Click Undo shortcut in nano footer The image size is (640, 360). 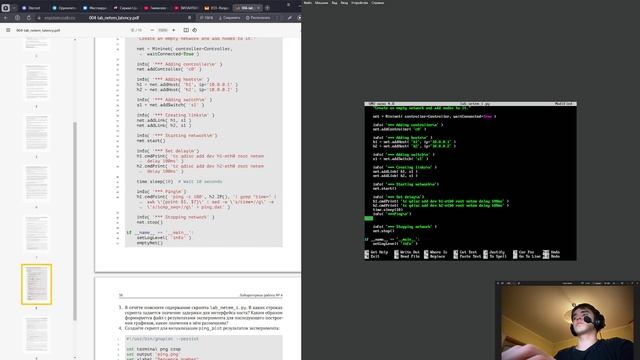(551, 252)
